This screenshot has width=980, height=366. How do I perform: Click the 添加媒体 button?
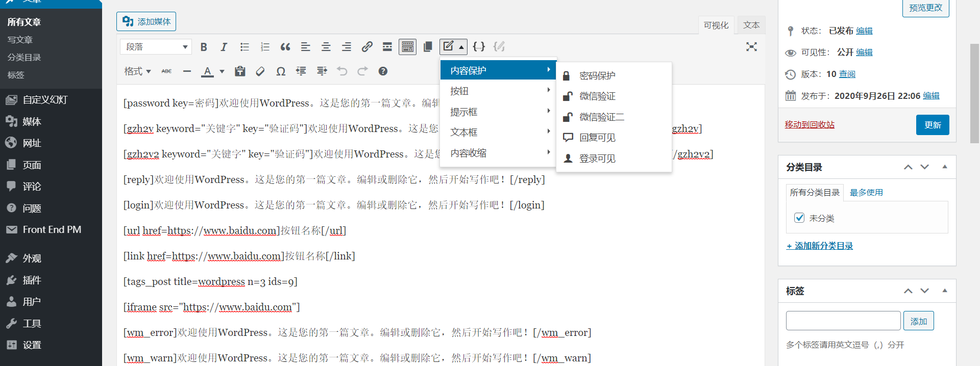click(146, 21)
